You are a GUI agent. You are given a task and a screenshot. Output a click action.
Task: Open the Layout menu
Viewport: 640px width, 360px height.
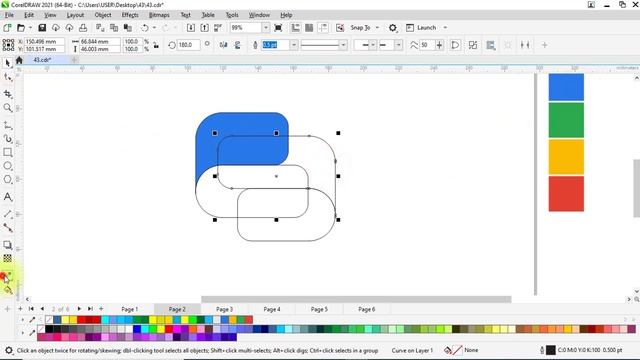pyautogui.click(x=75, y=15)
